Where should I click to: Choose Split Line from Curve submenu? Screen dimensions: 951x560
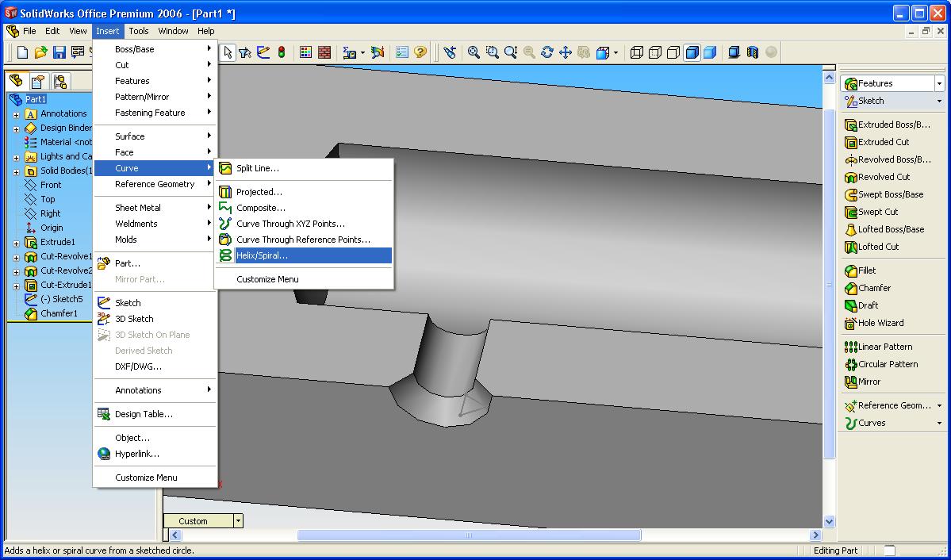tap(304, 168)
